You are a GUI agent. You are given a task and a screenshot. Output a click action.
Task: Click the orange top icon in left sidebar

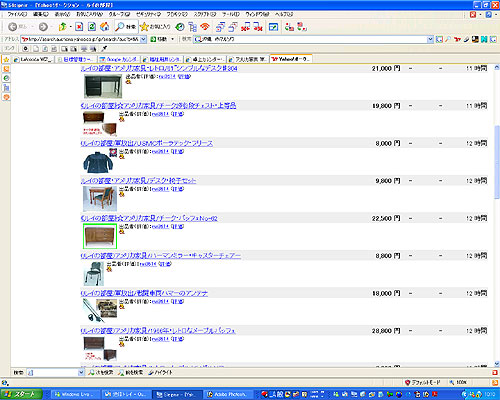coord(6,69)
